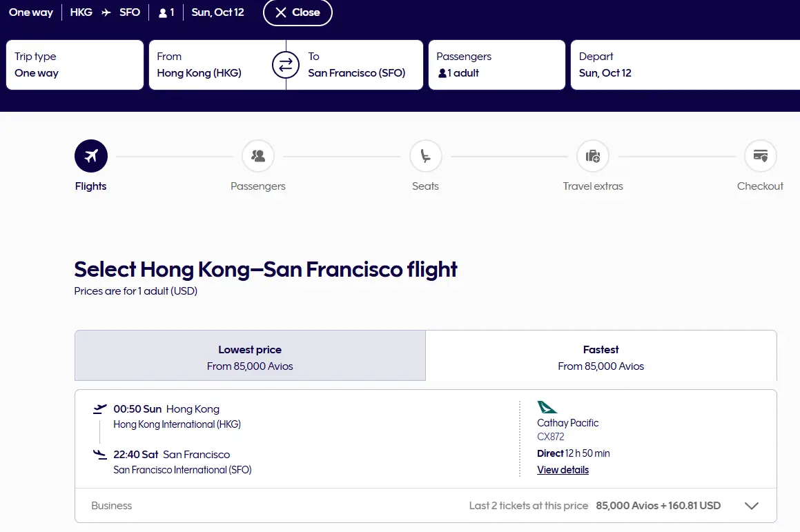Expand the Business fare chevron
The width and height of the screenshot is (800, 532).
click(752, 506)
